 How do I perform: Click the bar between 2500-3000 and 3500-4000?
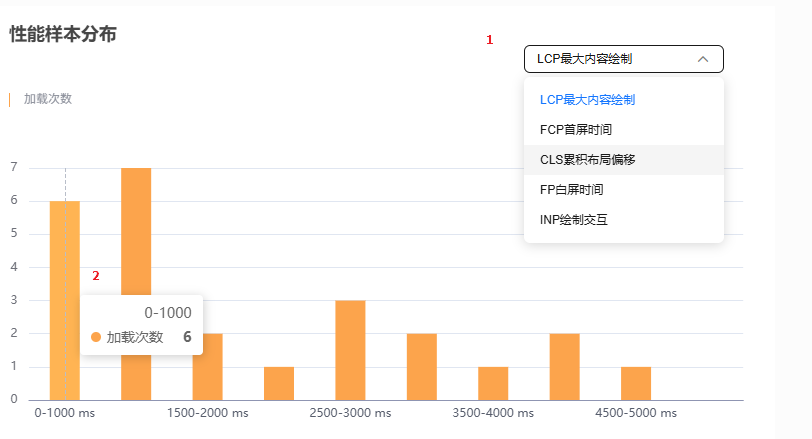click(x=422, y=367)
